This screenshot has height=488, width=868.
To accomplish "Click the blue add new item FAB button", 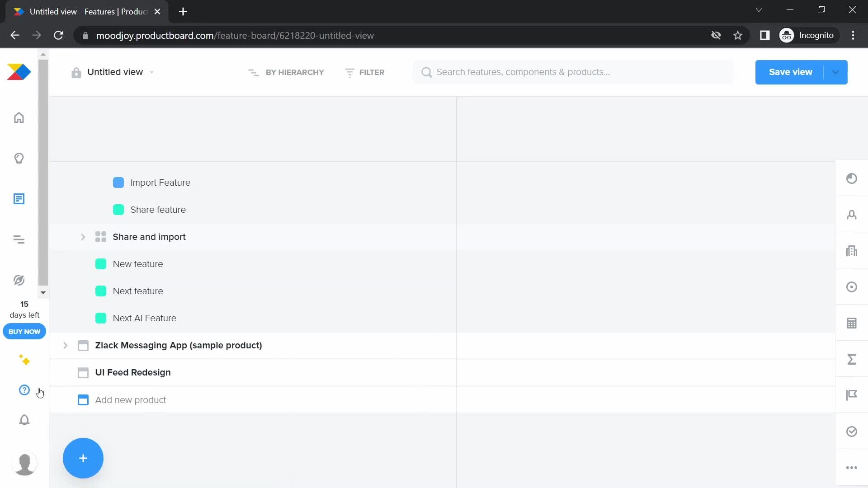I will [83, 458].
